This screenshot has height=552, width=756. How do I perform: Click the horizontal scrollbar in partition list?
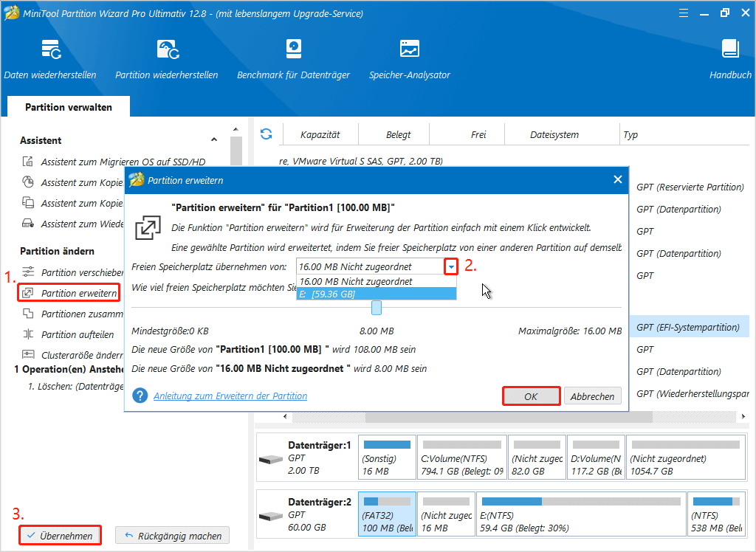pyautogui.click(x=509, y=416)
